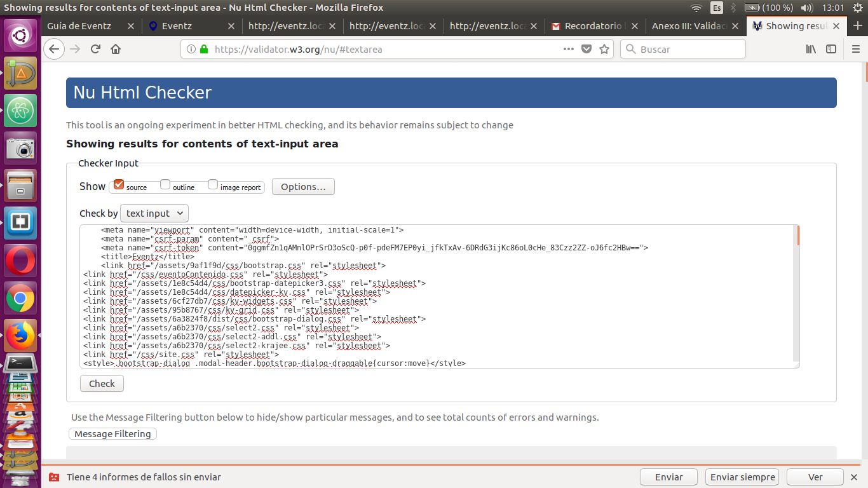Viewport: 868px width, 488px height.
Task: Go to the Firefox home page
Action: 116,49
